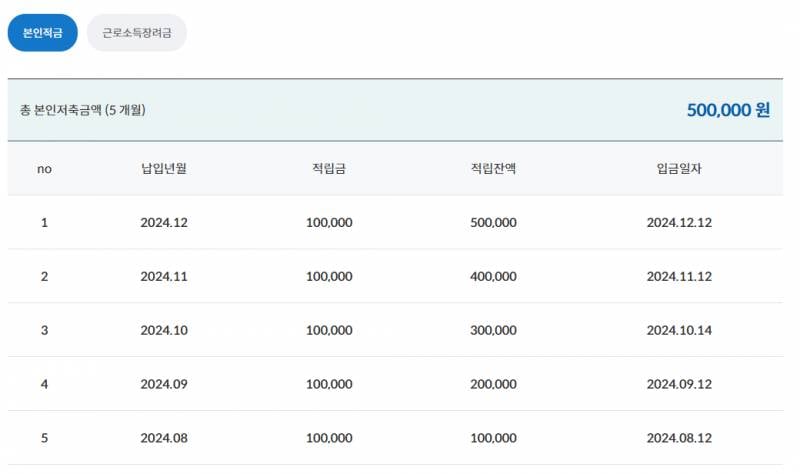Click the balance 300,000 cell

tap(493, 330)
